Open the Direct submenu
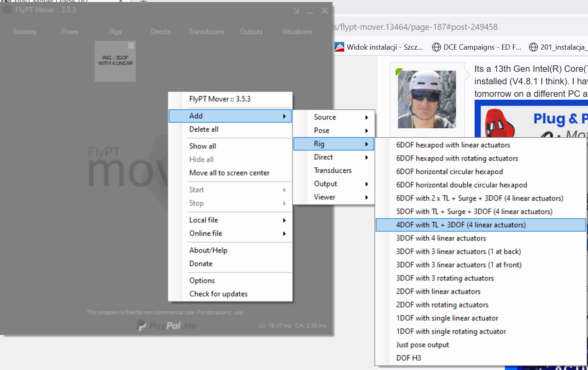 [x=334, y=157]
